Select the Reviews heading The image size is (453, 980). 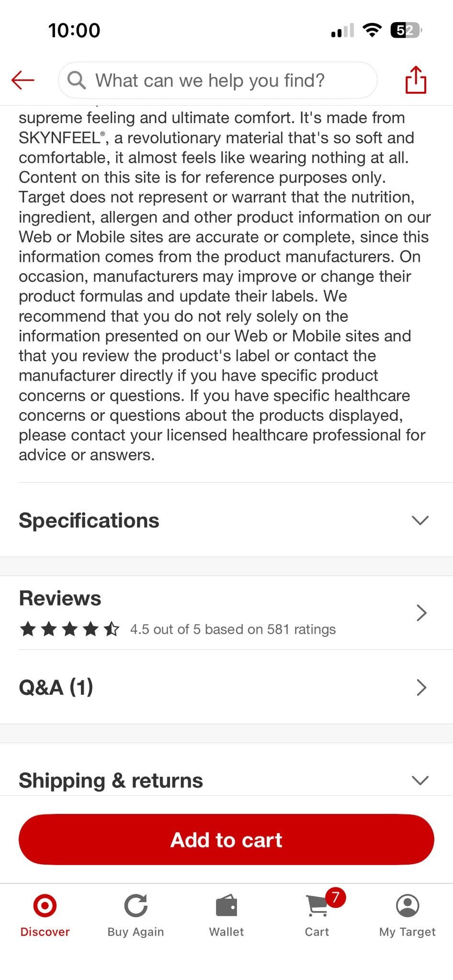pos(60,598)
